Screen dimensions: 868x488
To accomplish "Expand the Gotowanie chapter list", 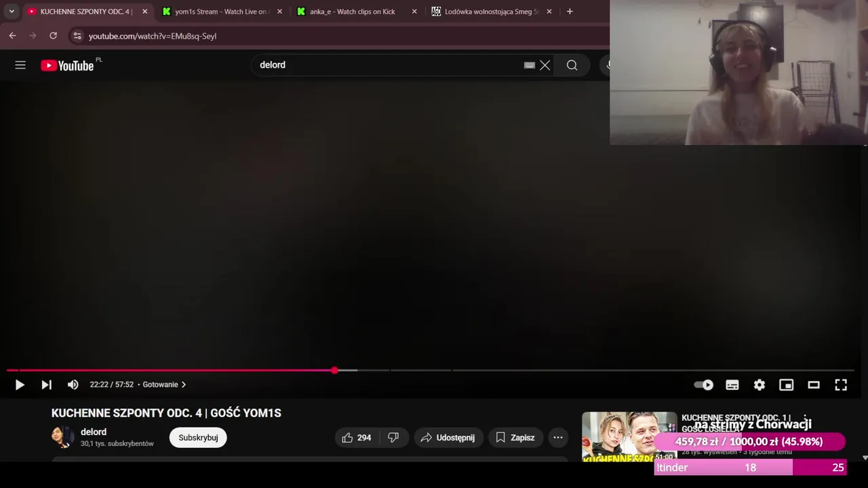I will (164, 384).
